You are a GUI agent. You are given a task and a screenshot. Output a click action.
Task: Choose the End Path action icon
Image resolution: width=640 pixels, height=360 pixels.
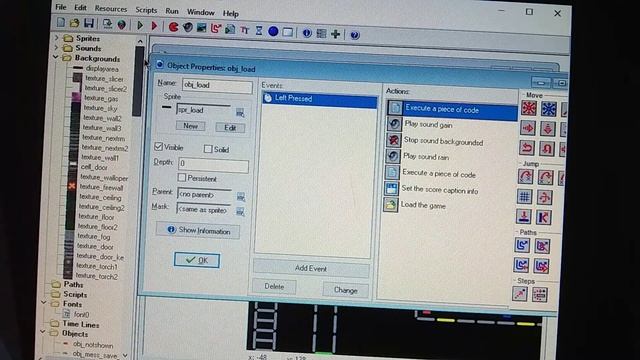pyautogui.click(x=542, y=246)
